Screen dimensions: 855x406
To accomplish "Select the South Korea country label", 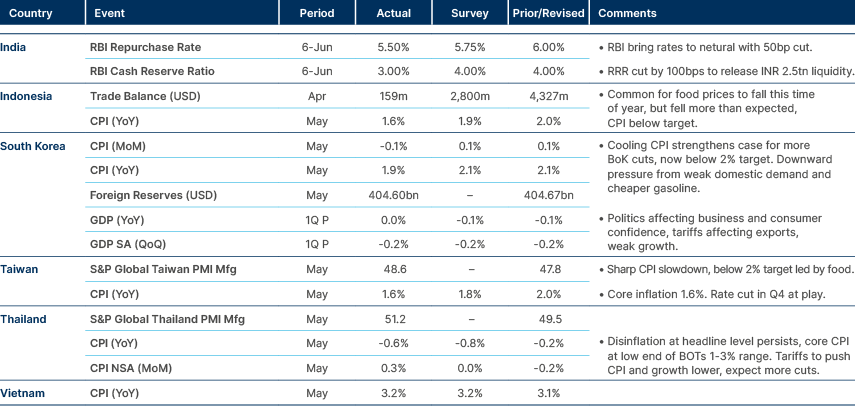I will pos(33,146).
